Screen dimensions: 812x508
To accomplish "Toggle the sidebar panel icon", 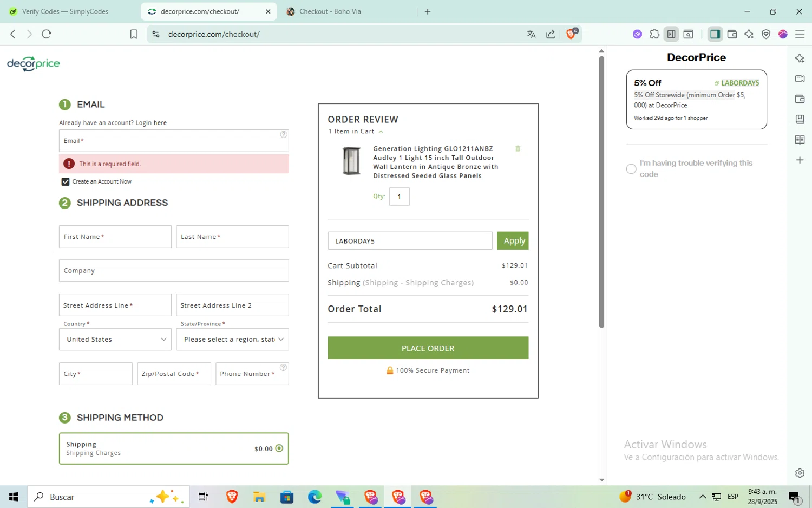I will pos(715,34).
